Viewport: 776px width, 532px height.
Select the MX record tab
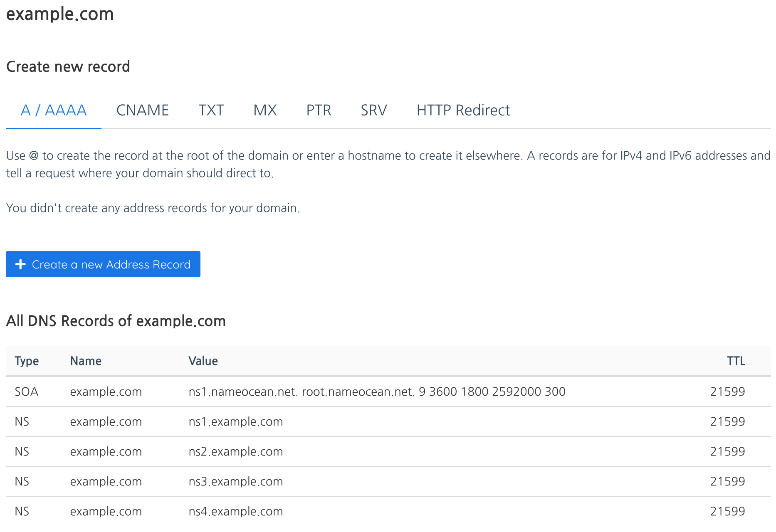click(265, 110)
